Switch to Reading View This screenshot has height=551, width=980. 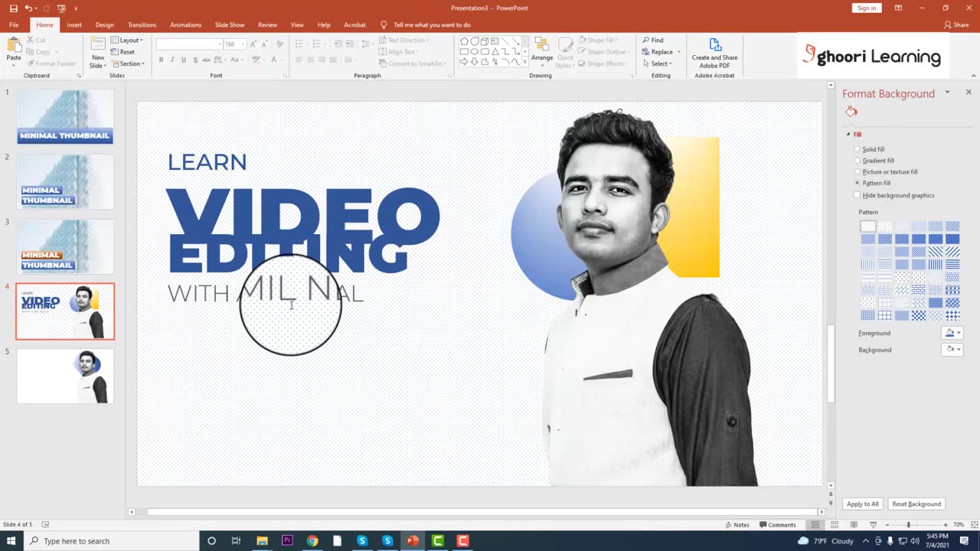(x=852, y=525)
